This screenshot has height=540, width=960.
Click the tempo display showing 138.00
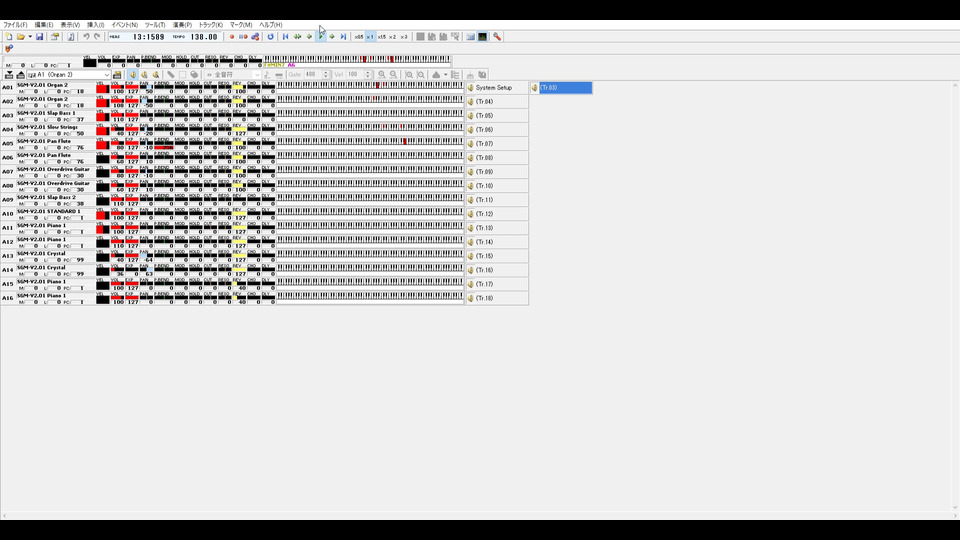click(204, 37)
